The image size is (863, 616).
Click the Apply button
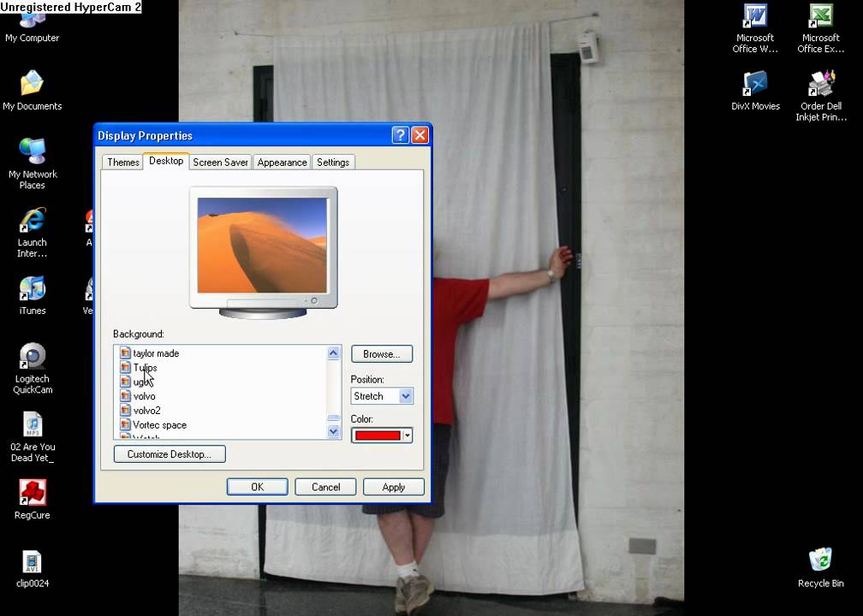pos(394,488)
